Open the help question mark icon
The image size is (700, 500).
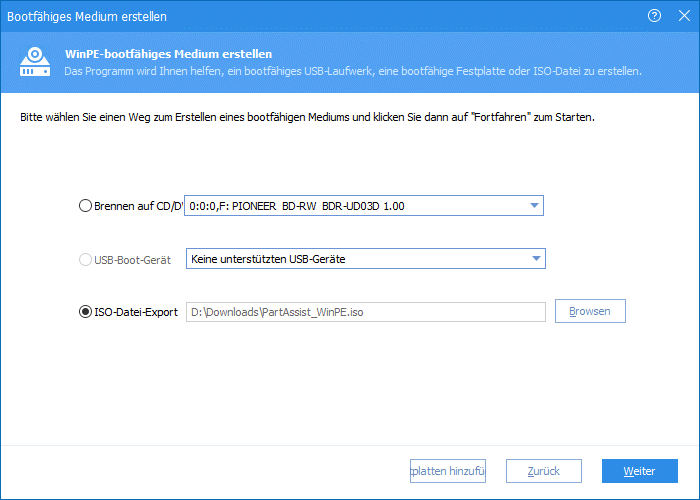[655, 16]
